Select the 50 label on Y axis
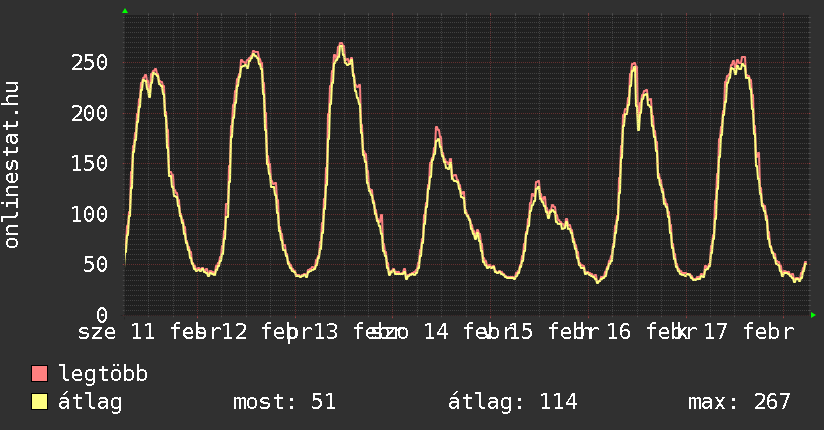 96,265
